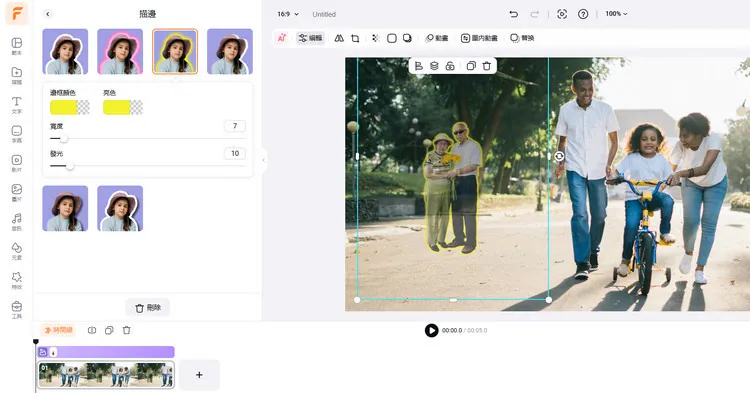Open the Text panel in sidebar

tap(17, 105)
